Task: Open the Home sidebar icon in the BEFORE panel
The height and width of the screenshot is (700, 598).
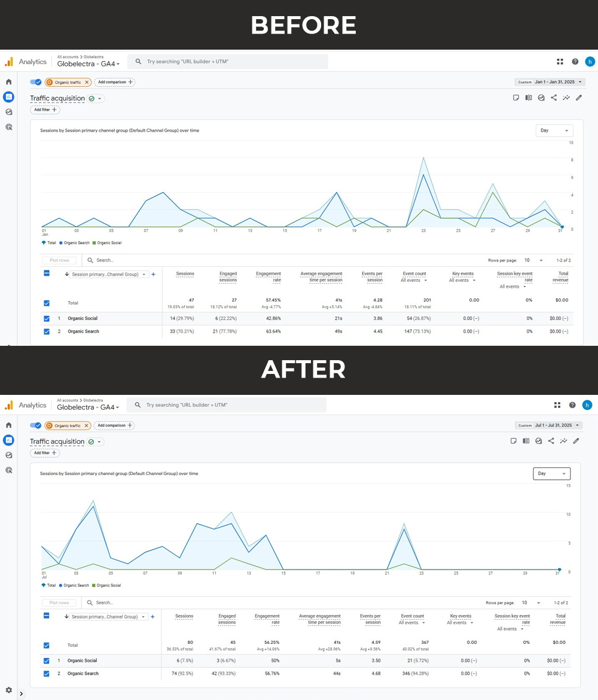Action: point(8,82)
